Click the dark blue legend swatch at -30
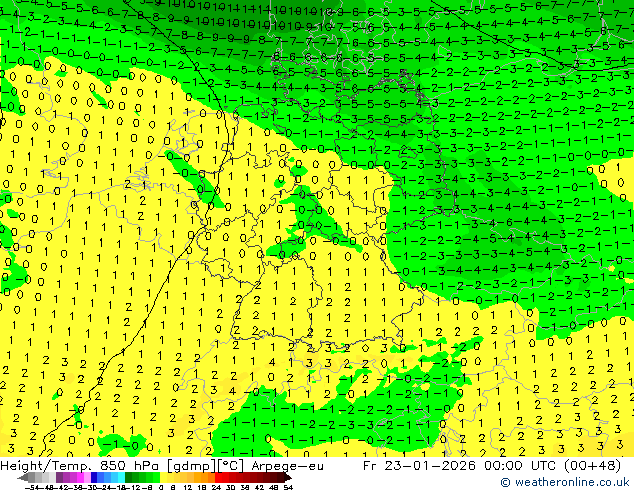 (94, 477)
